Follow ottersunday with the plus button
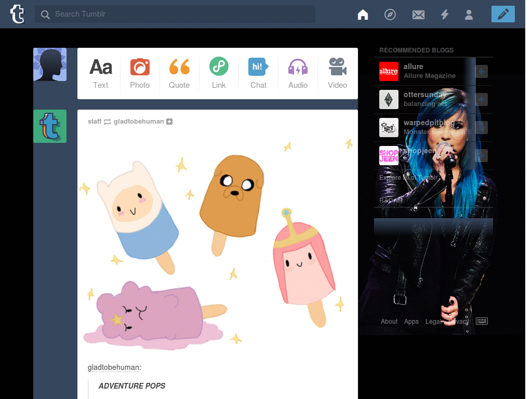The width and height of the screenshot is (532, 399). 481,99
